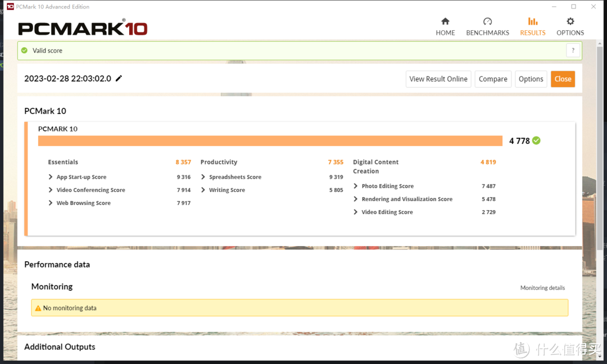Expand the Video Conferencing Score row
Viewport: 607px width, 364px height.
click(51, 190)
